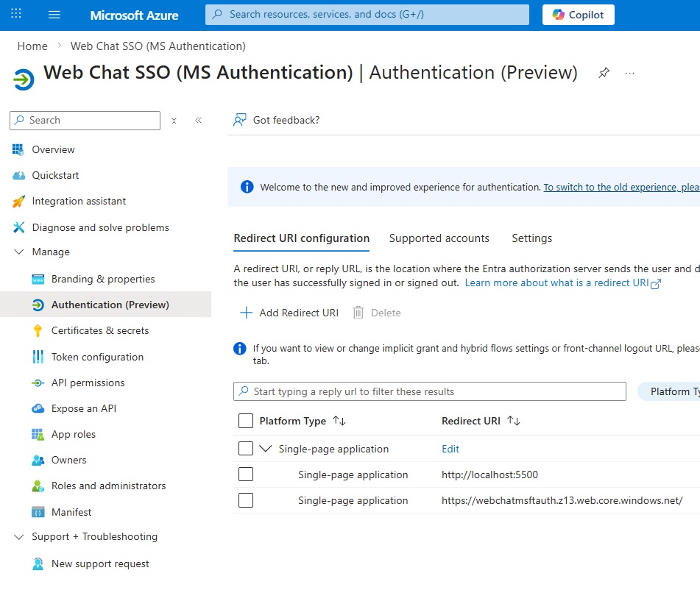Collapse the Single-page application group chevron
This screenshot has width=700, height=590.
[266, 449]
